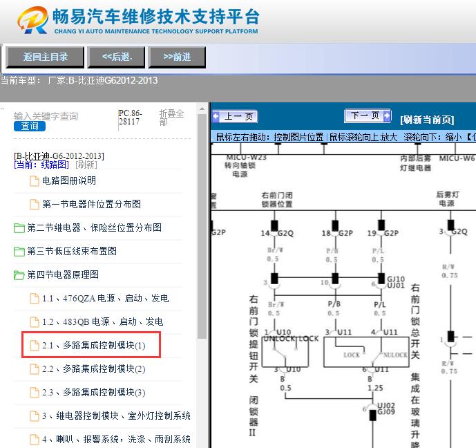Viewport: 476px width, 448px height.
Task: Click page icon beside 3、继电器控制模块
Action: point(35,416)
